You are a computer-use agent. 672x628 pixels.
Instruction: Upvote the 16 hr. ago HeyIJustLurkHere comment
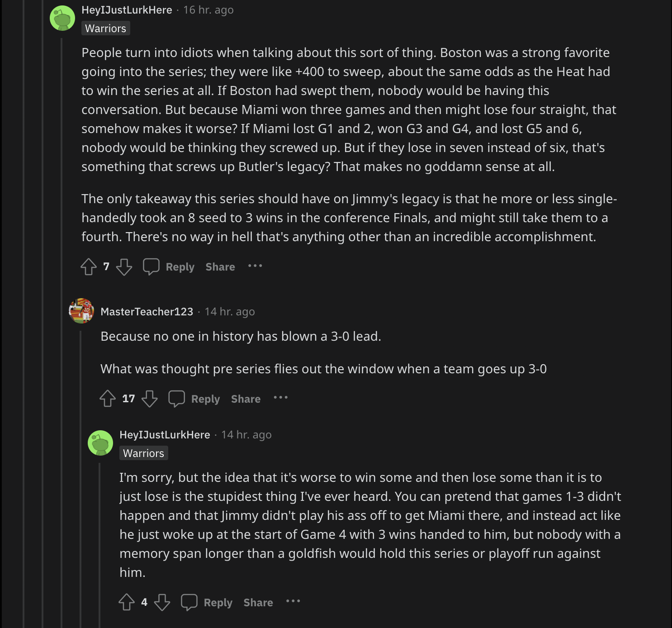pyautogui.click(x=89, y=267)
